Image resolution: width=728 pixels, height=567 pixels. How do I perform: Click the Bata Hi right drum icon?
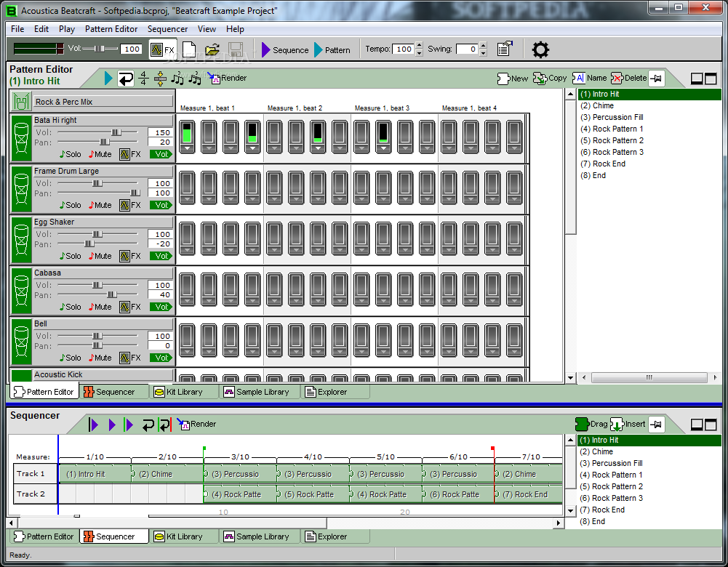21,138
